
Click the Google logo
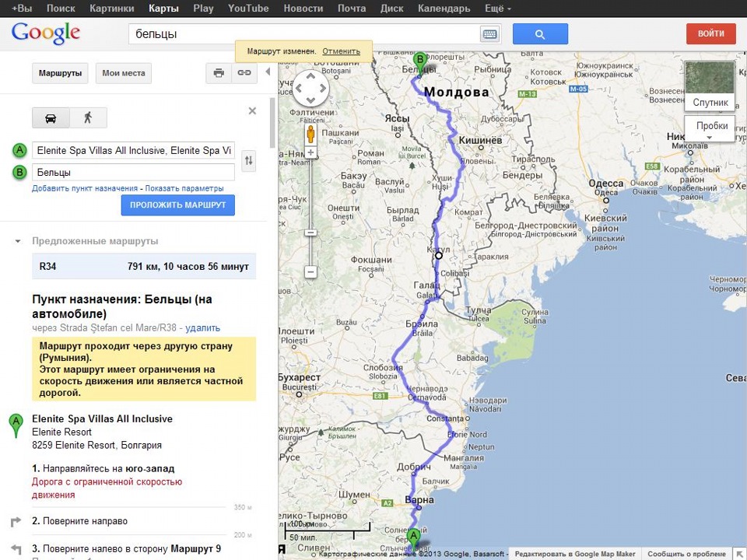(46, 33)
